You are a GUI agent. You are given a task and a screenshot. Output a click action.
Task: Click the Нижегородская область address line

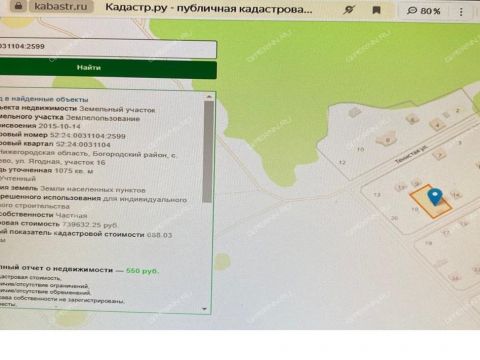88,154
